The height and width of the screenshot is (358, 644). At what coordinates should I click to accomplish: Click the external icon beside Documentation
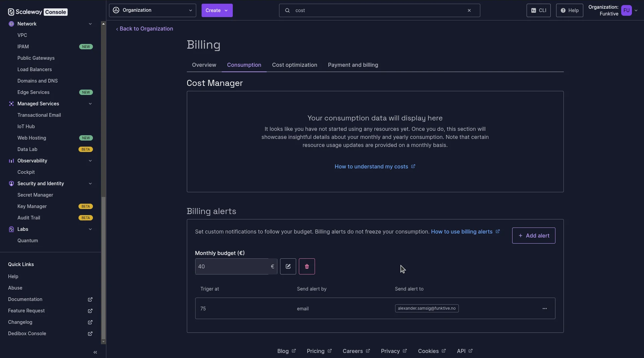(x=90, y=299)
